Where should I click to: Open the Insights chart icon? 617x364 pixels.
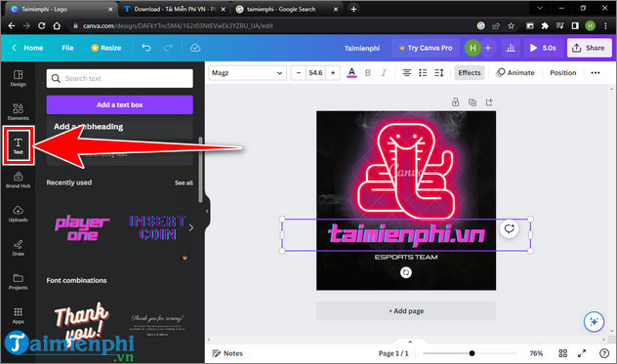(x=511, y=48)
